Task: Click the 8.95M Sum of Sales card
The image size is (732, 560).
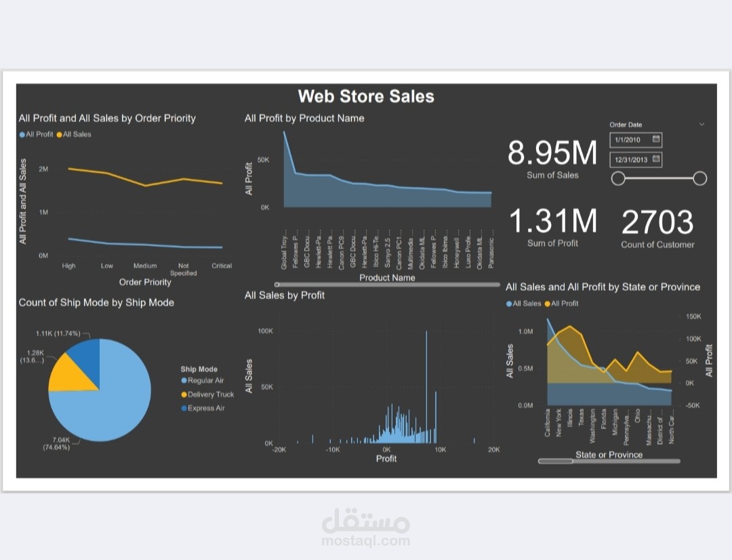Action: (x=552, y=159)
